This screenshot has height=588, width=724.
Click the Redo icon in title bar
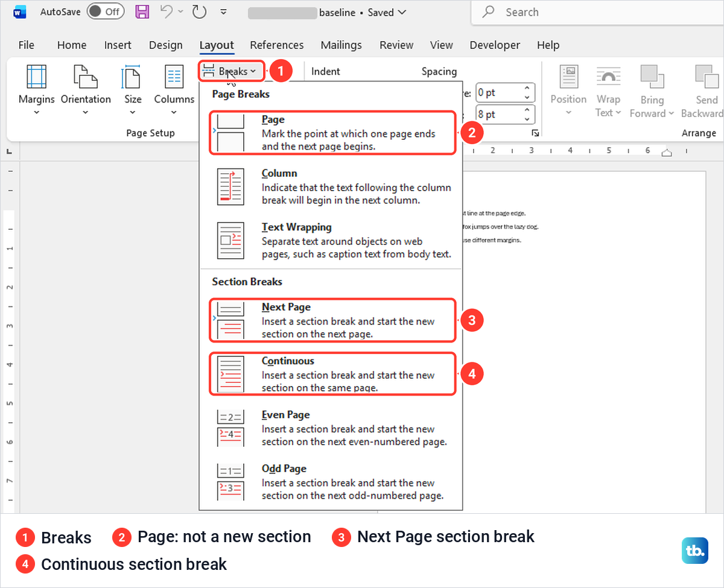coord(199,11)
